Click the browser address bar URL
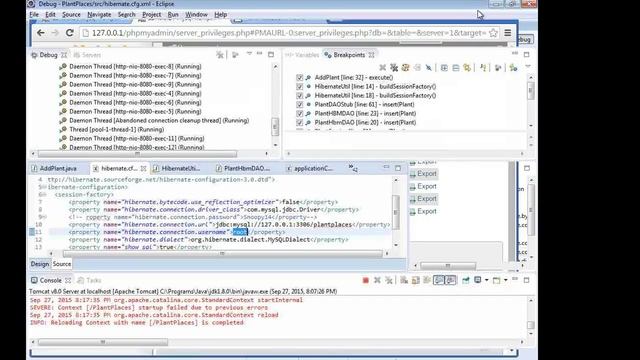The image size is (640, 360). click(289, 33)
